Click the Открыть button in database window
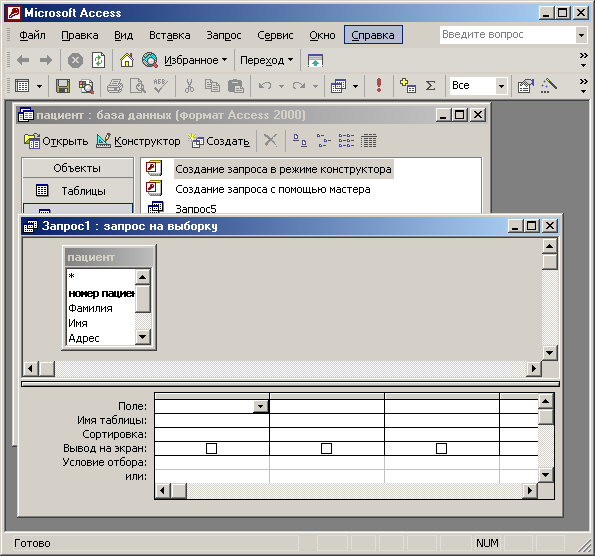595x556 pixels. click(56, 141)
